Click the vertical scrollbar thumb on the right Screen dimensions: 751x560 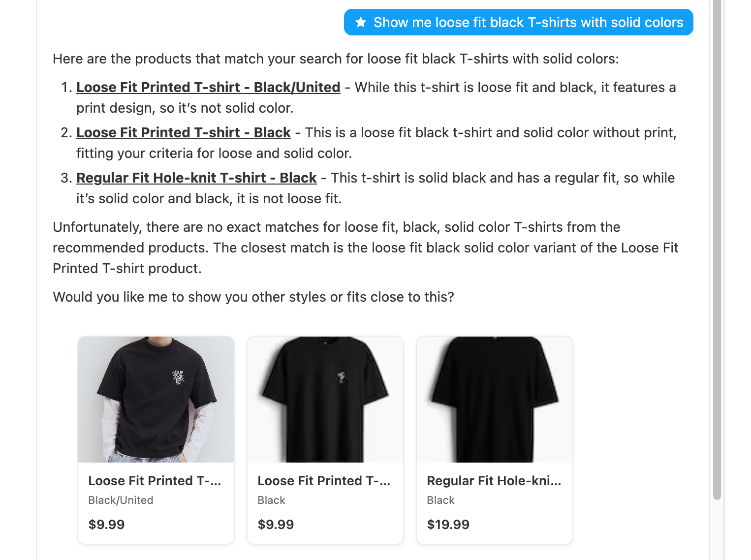point(717,246)
